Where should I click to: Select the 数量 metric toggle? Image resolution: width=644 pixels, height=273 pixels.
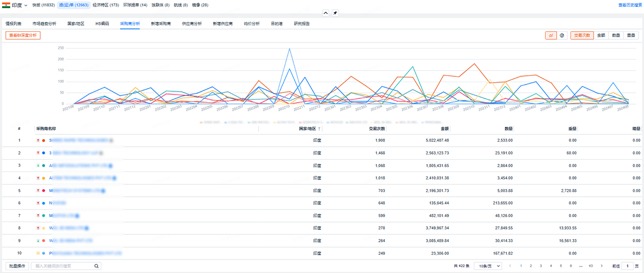(616, 35)
